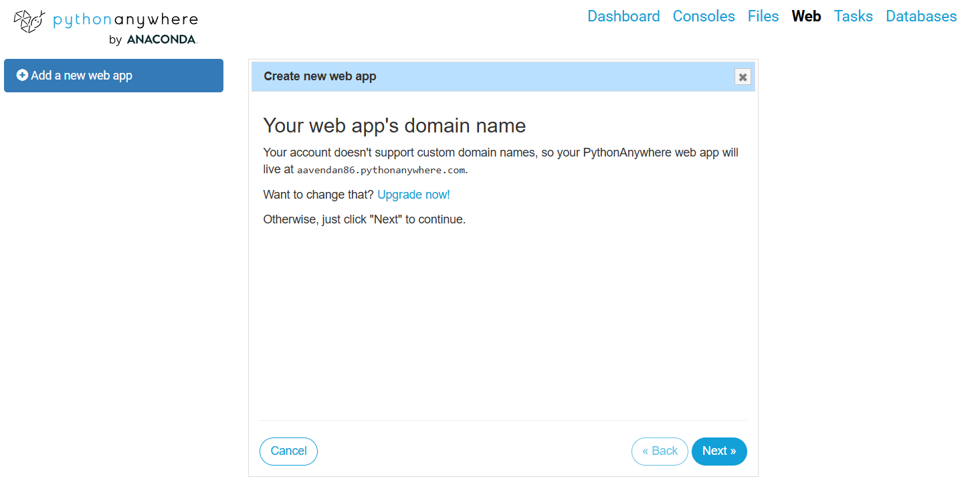980x495 pixels.
Task: Open the Tasks page
Action: (853, 16)
